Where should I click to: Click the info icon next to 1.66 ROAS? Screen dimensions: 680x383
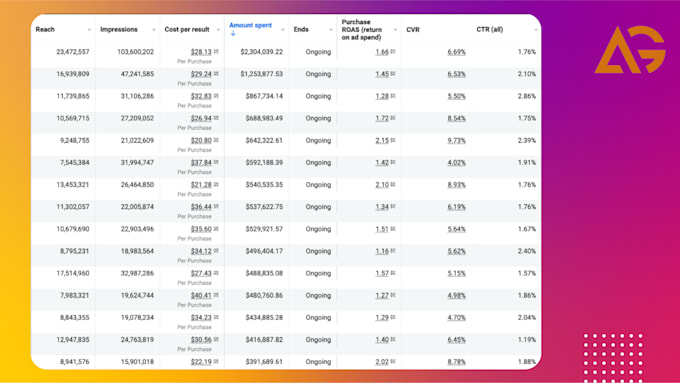(x=393, y=52)
